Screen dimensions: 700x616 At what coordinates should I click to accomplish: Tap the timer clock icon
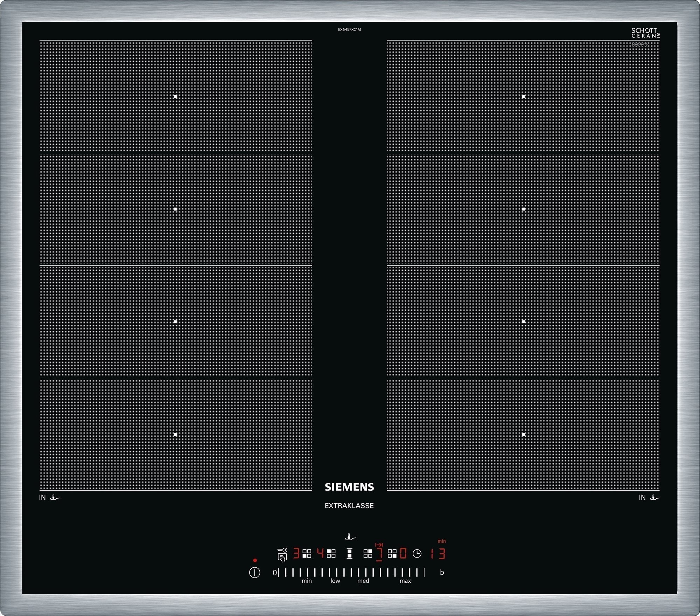pos(417,554)
